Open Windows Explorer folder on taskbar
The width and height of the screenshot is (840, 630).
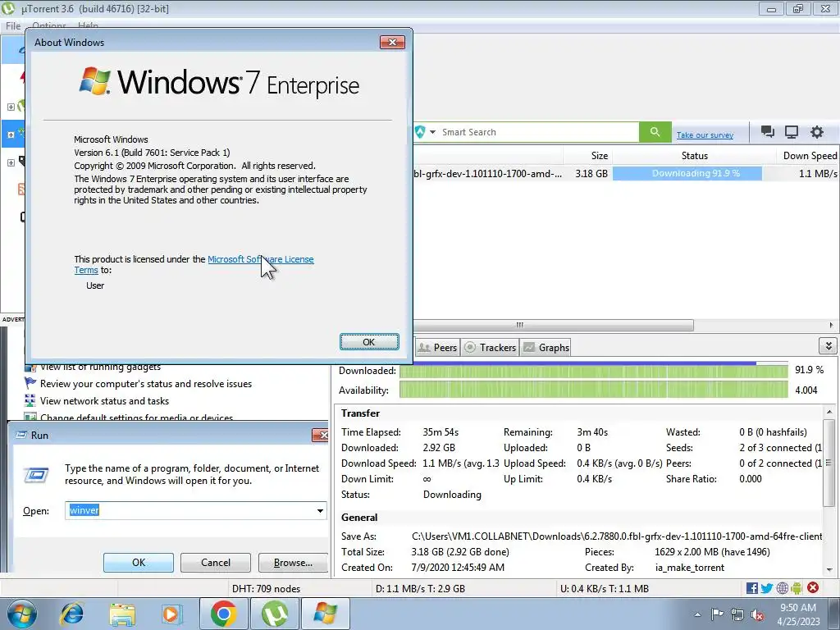[122, 614]
